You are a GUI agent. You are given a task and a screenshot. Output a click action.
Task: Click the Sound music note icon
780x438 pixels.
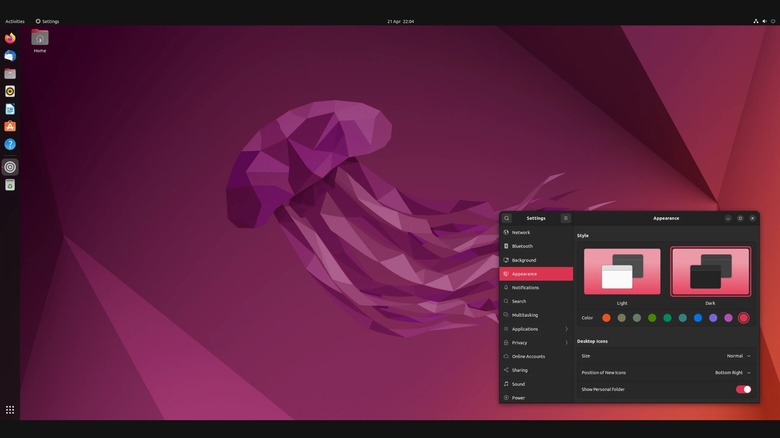(506, 384)
